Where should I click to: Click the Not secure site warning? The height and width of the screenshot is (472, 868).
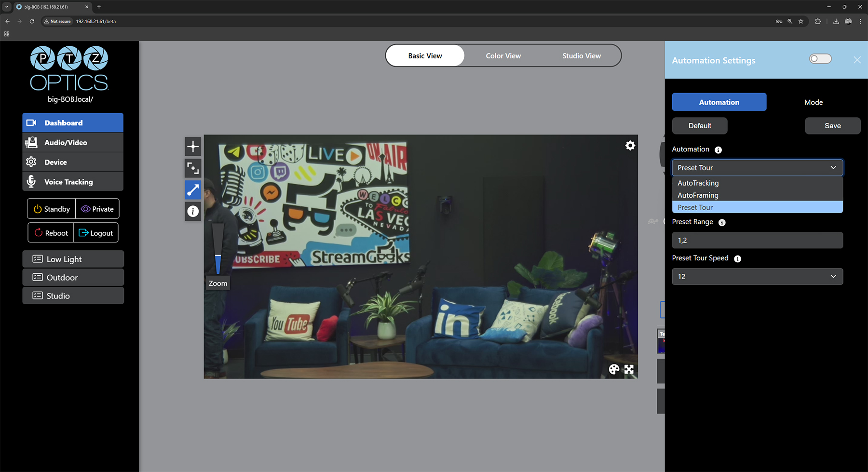coord(57,21)
